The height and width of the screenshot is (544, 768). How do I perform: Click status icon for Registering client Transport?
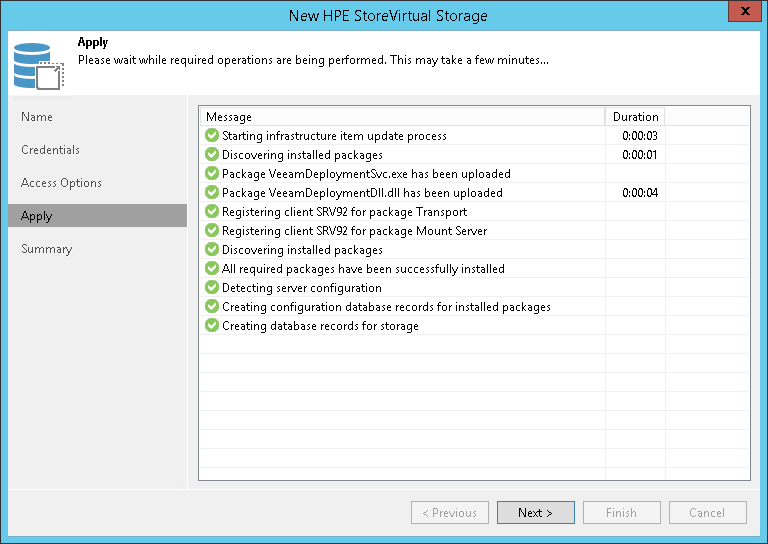coord(211,212)
